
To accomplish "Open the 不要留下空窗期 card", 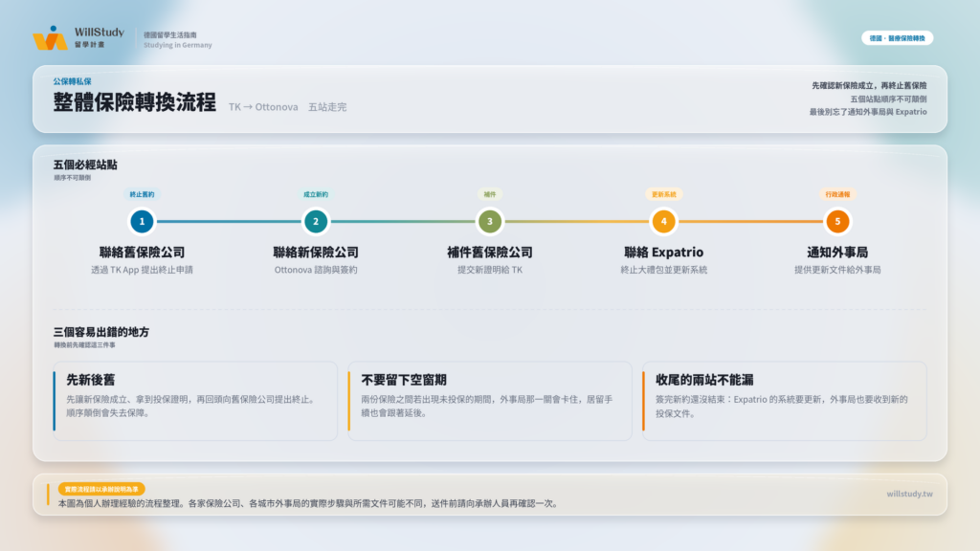I will coord(490,401).
